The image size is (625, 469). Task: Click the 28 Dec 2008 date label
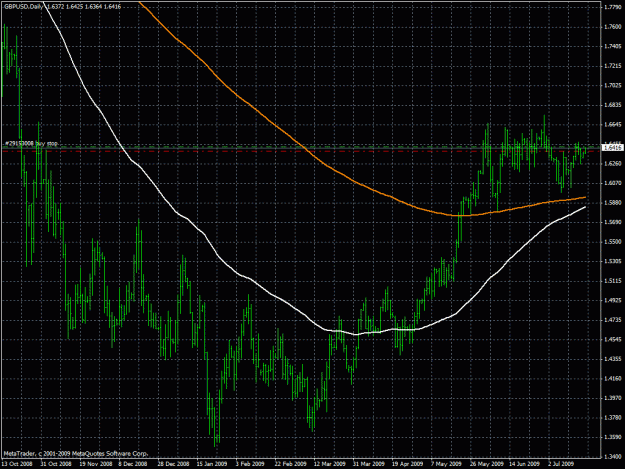(173, 464)
